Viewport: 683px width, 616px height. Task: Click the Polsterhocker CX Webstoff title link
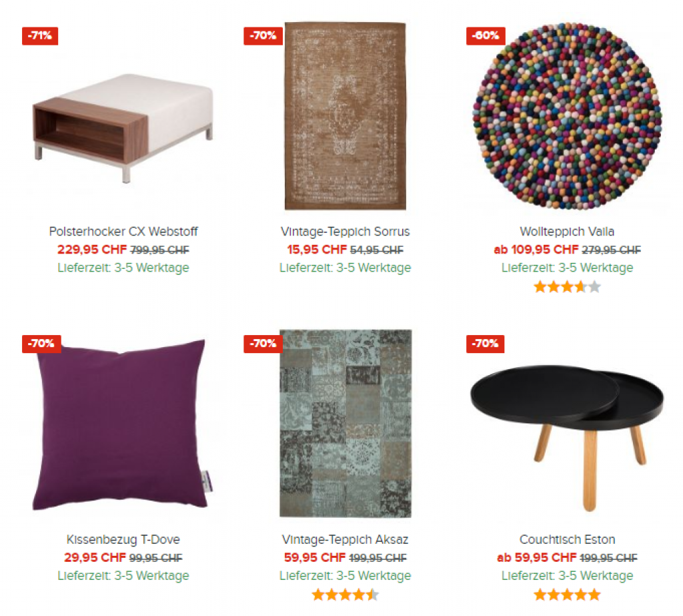click(x=123, y=232)
